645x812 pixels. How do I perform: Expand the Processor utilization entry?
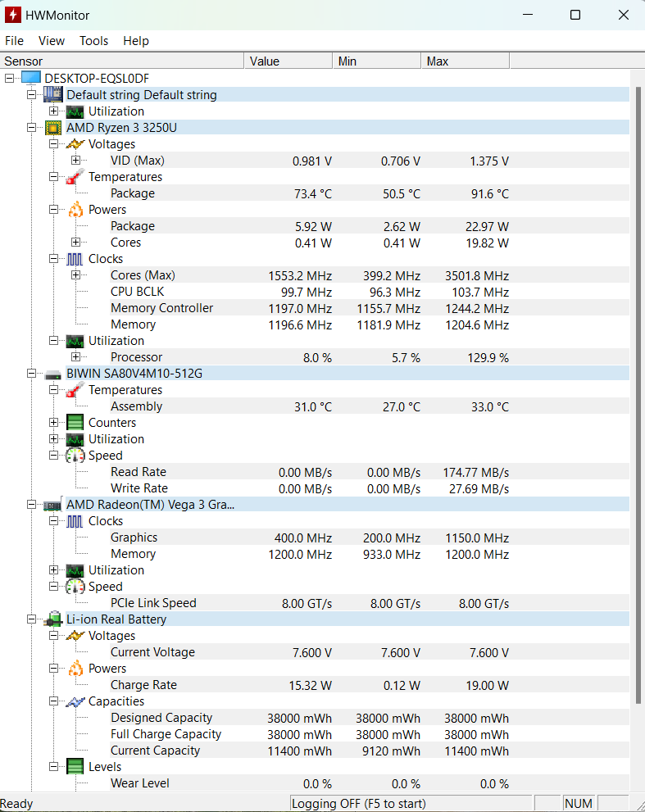pos(75,357)
